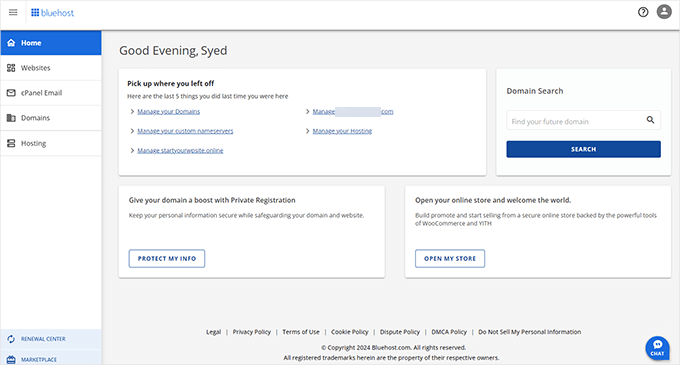This screenshot has width=680, height=365.
Task: Click the blue SEARCH button
Action: 583,149
